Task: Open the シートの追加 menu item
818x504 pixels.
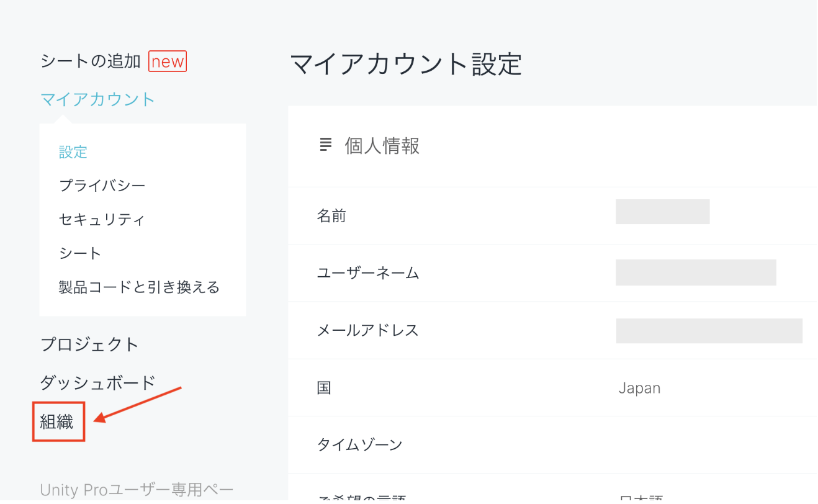Action: tap(91, 61)
